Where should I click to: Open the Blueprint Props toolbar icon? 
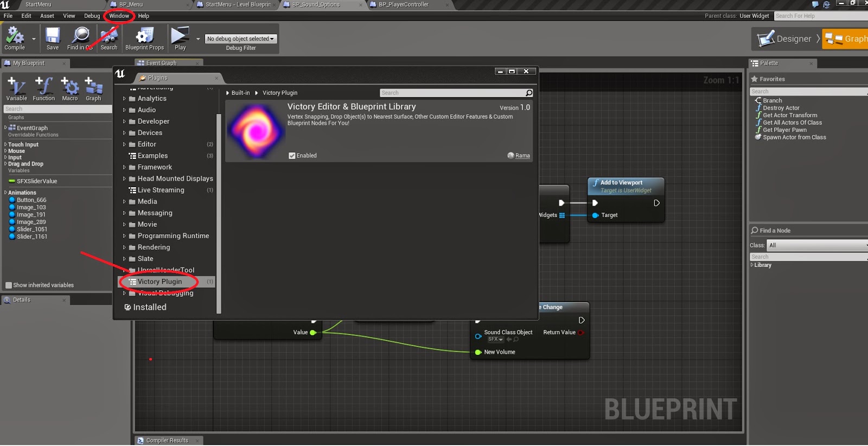point(144,39)
